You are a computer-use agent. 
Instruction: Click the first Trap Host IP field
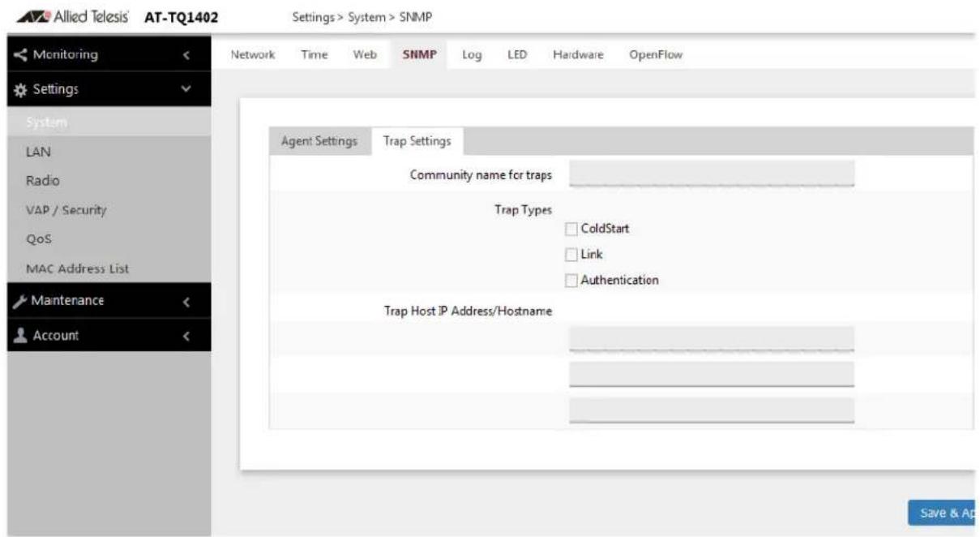pos(712,338)
